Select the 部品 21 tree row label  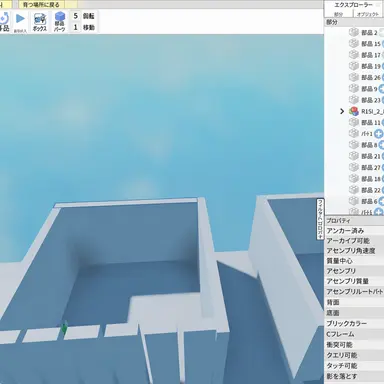coord(371,156)
